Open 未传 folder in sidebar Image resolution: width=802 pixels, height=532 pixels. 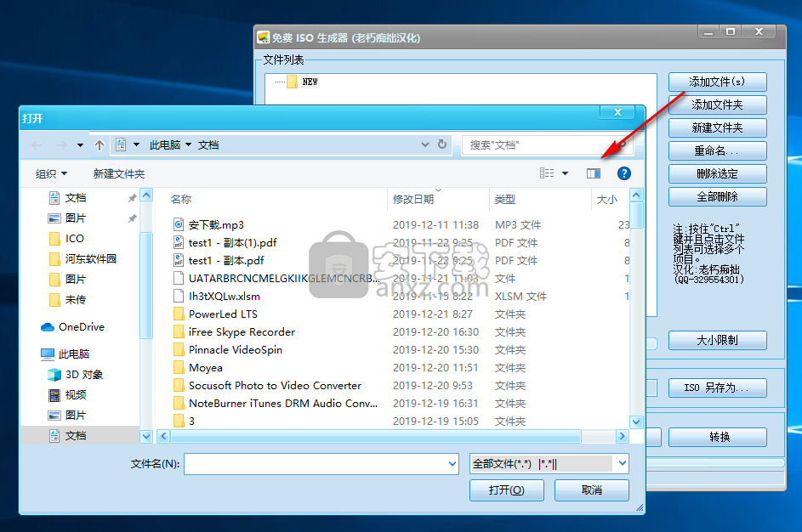pyautogui.click(x=75, y=300)
